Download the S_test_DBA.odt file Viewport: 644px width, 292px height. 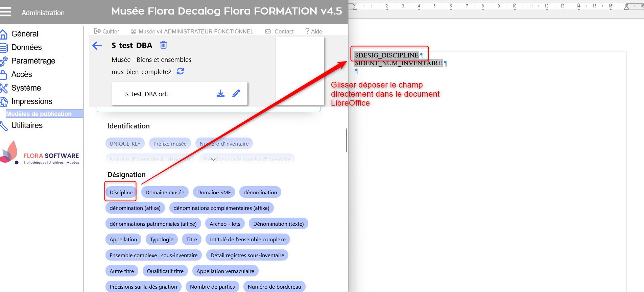pos(220,94)
